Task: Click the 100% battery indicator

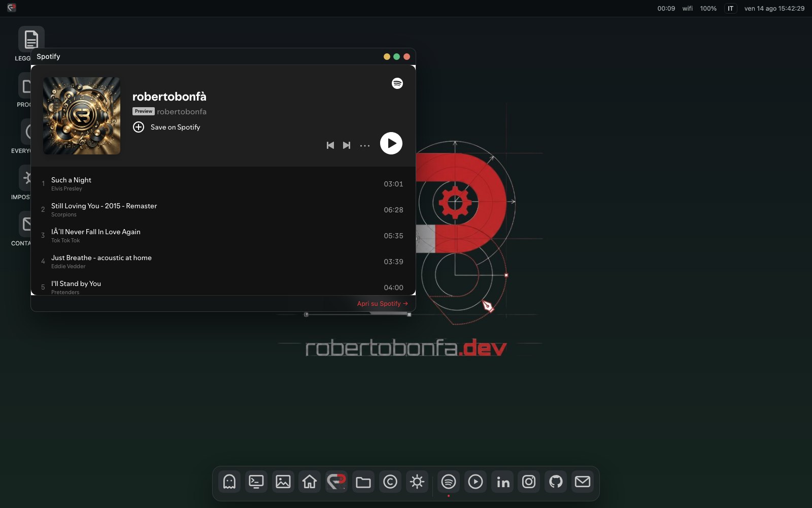Action: 708,8
